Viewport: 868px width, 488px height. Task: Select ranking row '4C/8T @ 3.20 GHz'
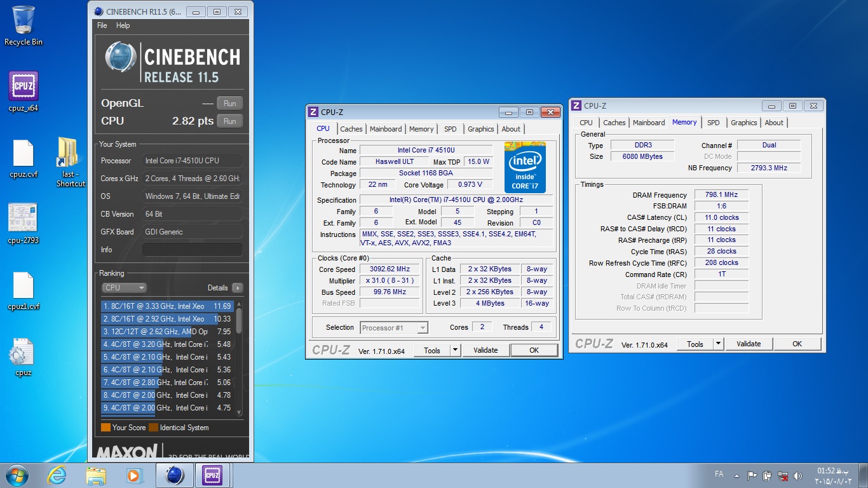pos(167,344)
